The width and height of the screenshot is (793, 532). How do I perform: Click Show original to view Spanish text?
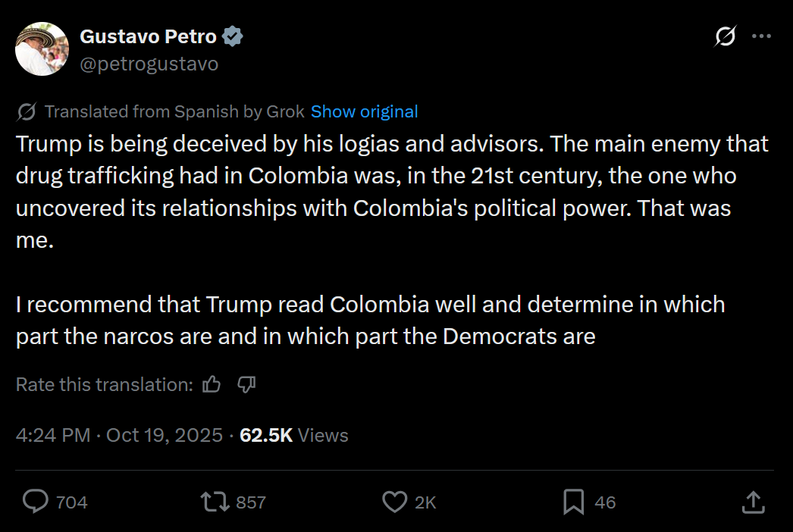(364, 111)
